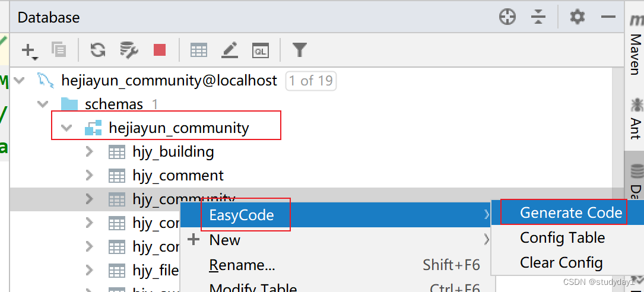Open Database panel settings gear
Image resolution: width=644 pixels, height=292 pixels.
point(577,17)
